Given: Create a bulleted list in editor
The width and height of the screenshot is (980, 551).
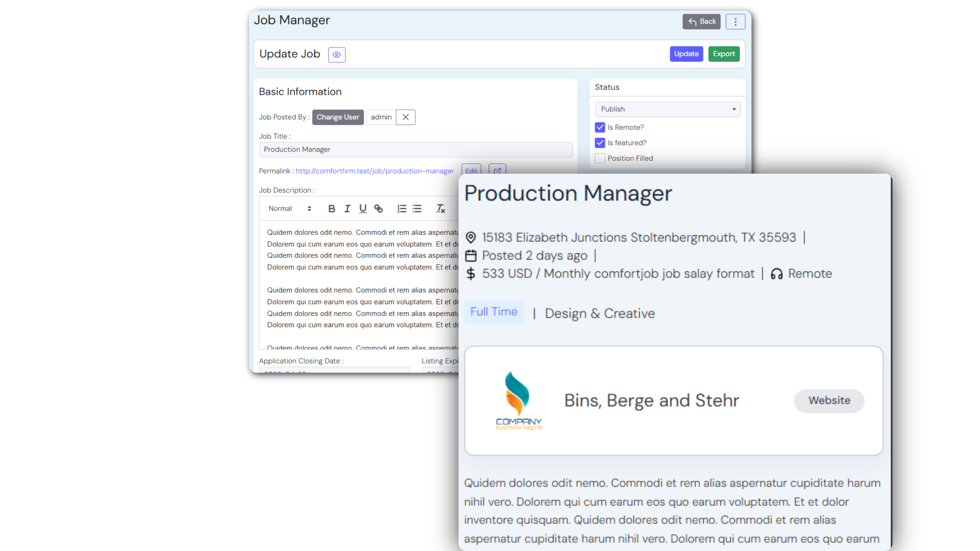Looking at the screenshot, I should 417,209.
